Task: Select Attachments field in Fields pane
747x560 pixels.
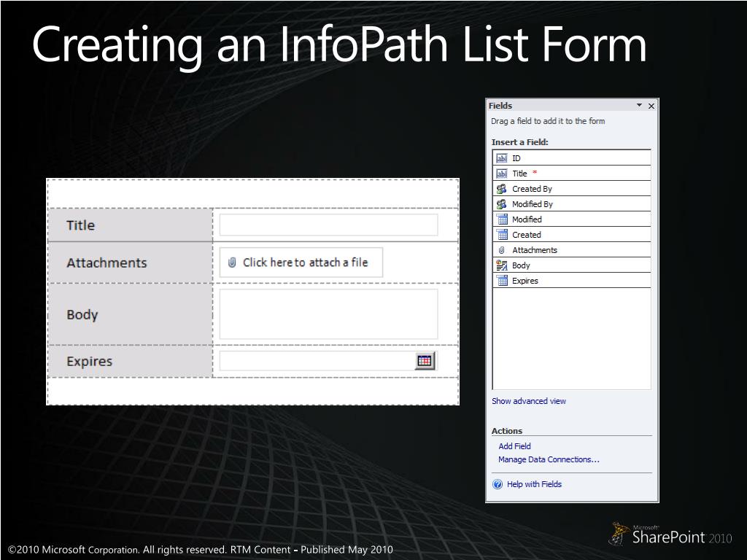Action: coord(572,250)
